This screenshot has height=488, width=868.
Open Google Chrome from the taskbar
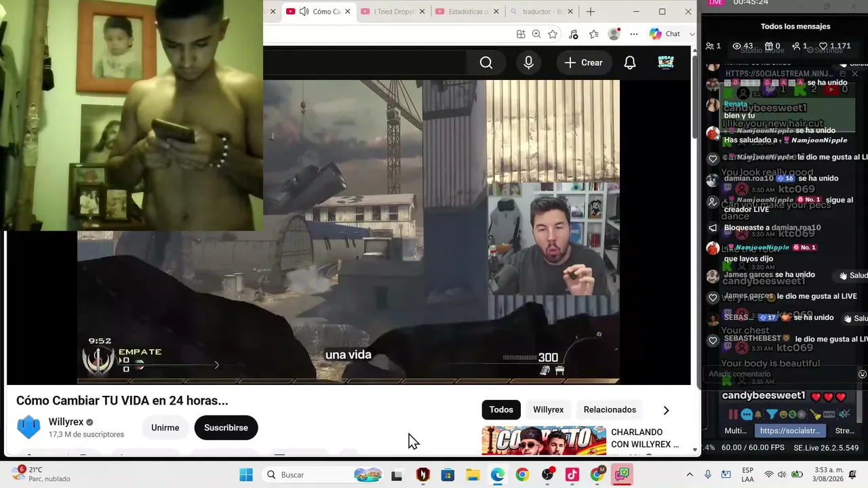[x=522, y=474]
